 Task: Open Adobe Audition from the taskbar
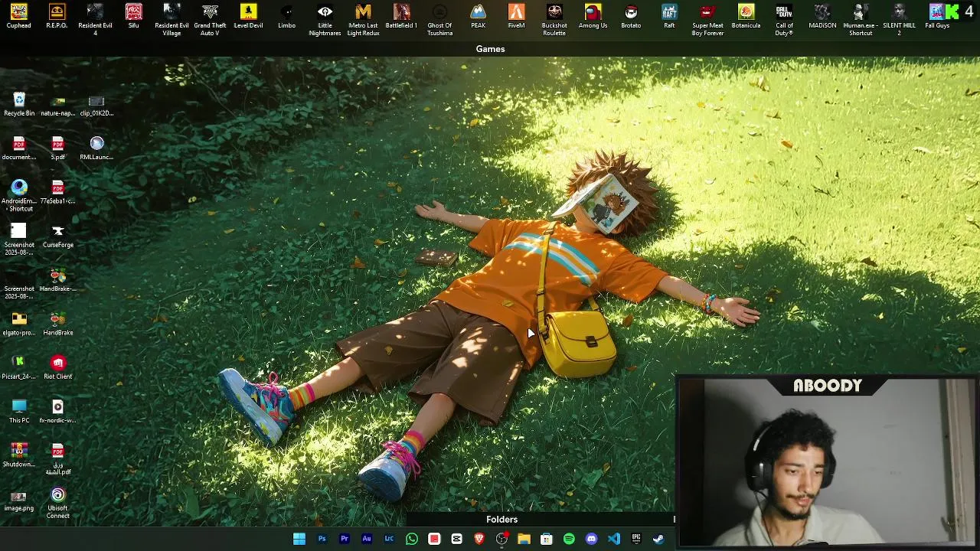pos(367,539)
